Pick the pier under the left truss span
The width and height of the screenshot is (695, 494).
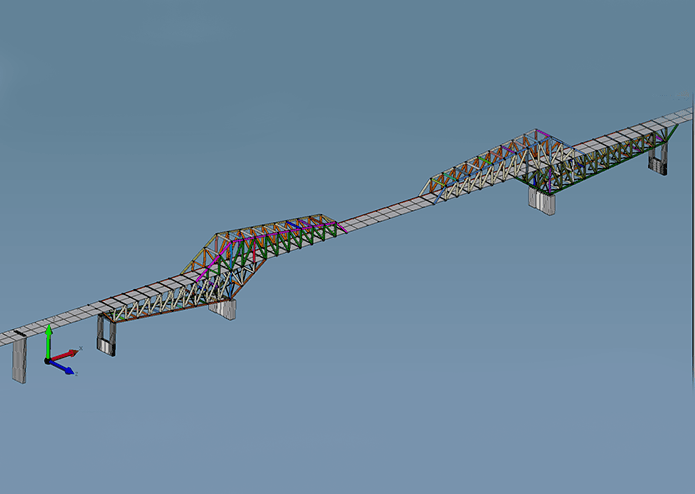coord(223,309)
